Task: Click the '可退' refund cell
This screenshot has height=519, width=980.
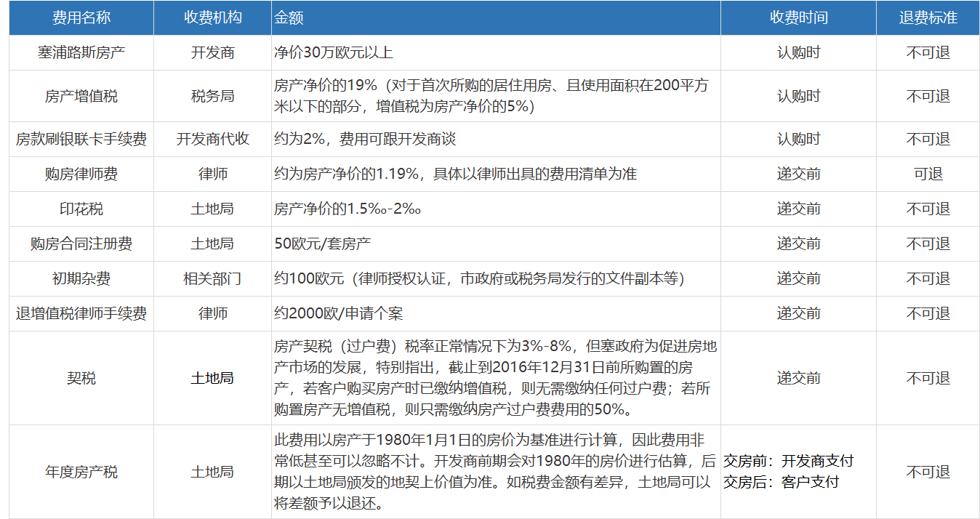Action: click(928, 174)
